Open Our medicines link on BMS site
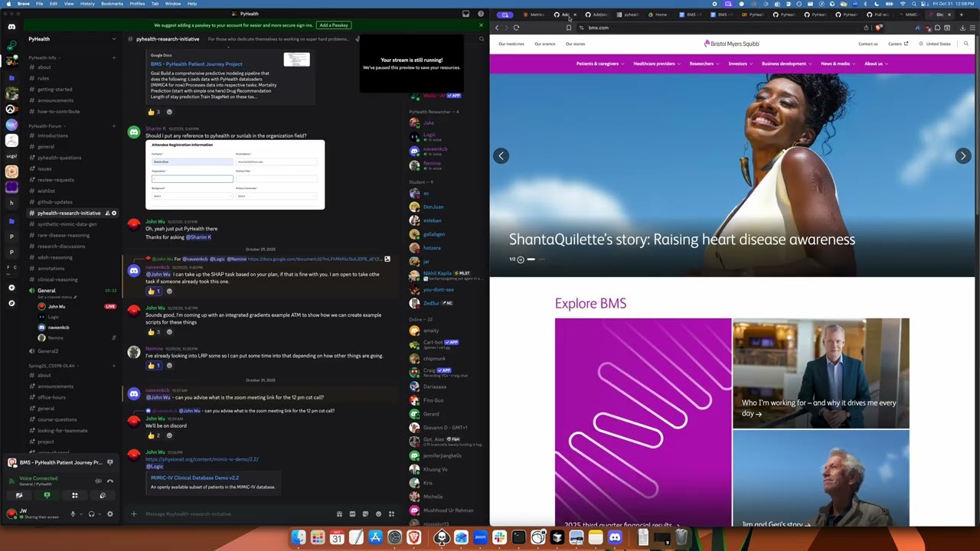Screen dimensions: 980x551 511,44
